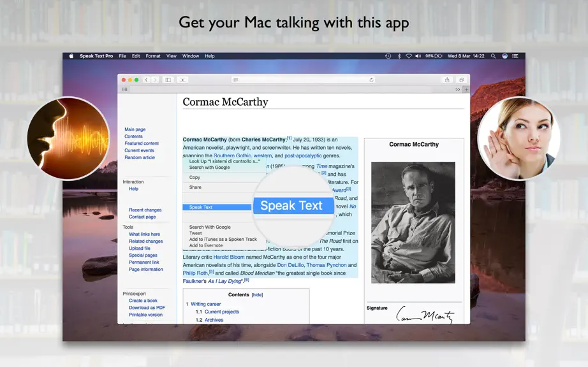Screen dimensions: 588x367
Task: Click the Random article sidebar link
Action: [140, 157]
